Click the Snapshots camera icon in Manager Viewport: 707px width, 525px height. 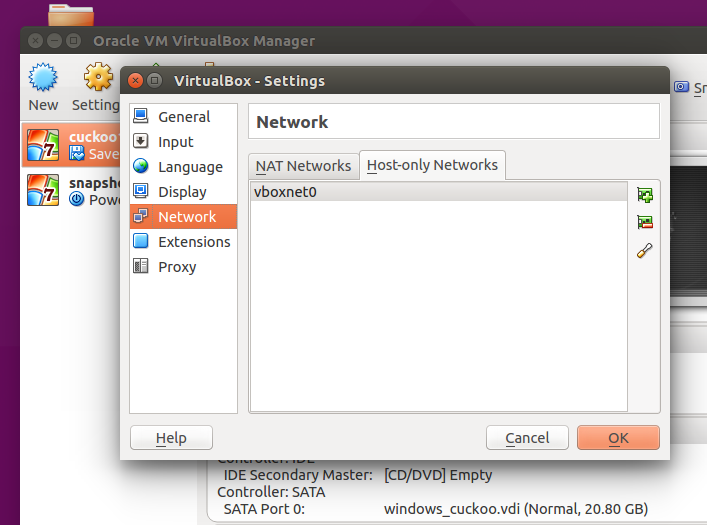coord(681,87)
